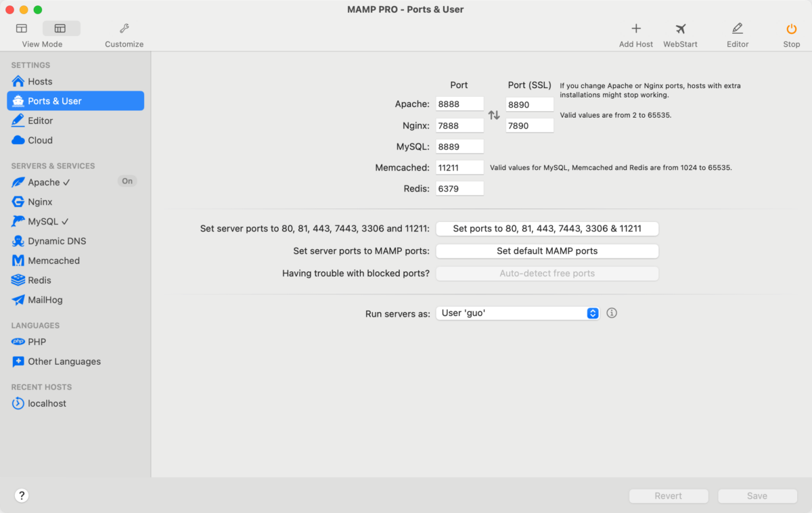Open the Run servers as dropdown
812x513 pixels.
[x=518, y=313]
